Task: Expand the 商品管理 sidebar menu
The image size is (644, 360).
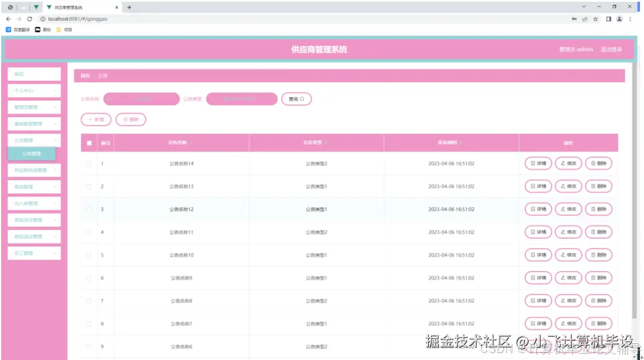Action: [34, 187]
